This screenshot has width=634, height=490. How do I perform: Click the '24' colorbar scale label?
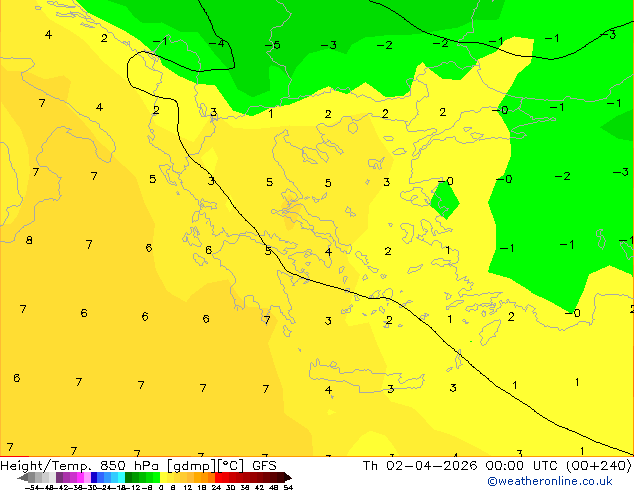[x=216, y=487]
